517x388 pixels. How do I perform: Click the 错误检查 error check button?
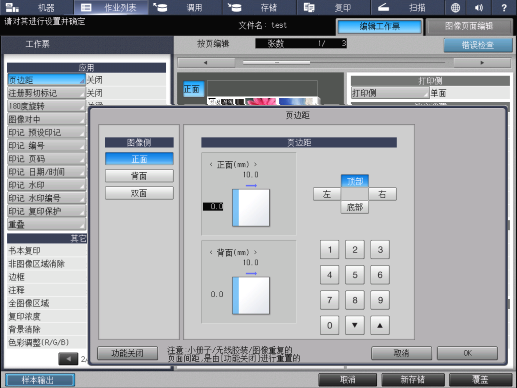478,45
